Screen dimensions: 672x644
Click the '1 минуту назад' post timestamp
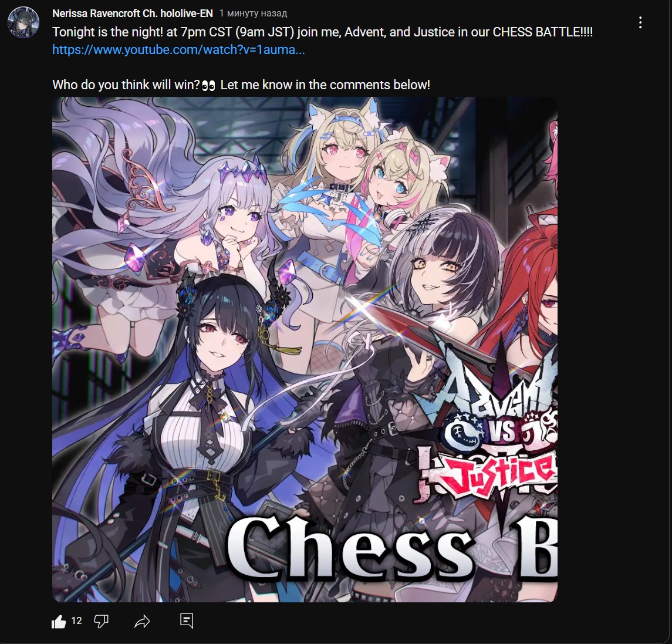pyautogui.click(x=254, y=14)
